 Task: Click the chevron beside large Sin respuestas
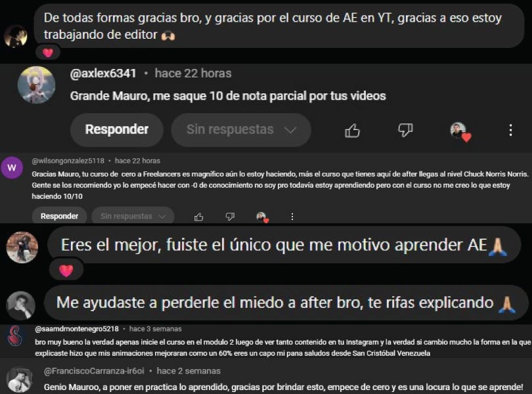290,130
